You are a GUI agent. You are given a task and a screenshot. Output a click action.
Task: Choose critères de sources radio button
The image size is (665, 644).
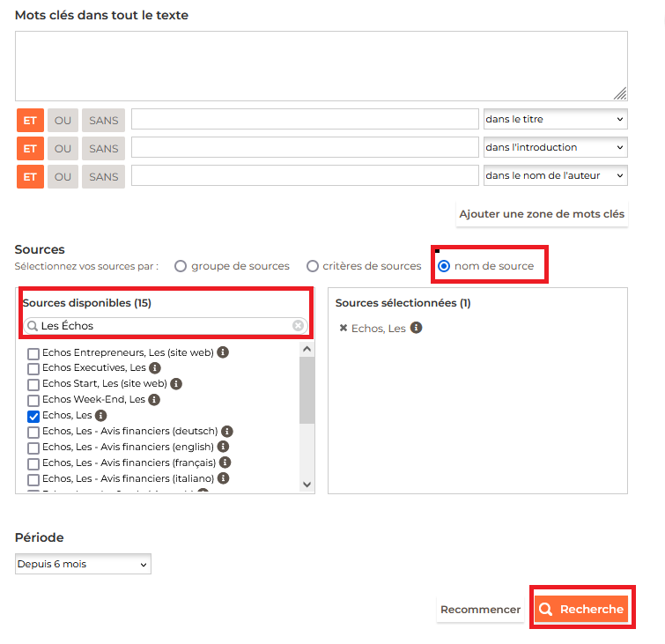(313, 266)
